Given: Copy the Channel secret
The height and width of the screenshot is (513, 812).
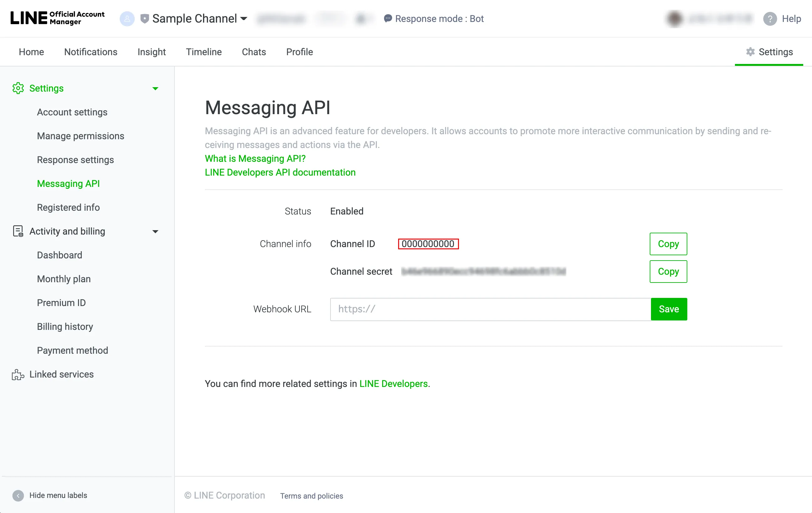Looking at the screenshot, I should pyautogui.click(x=668, y=271).
